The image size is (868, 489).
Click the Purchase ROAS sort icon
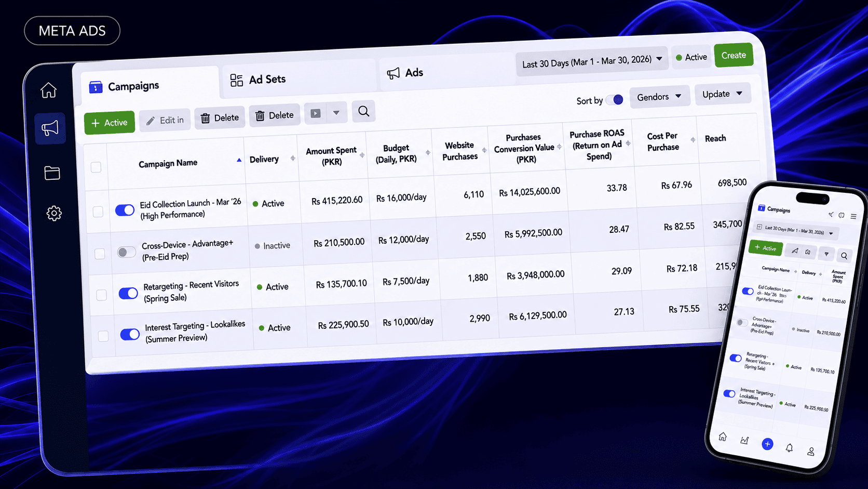coord(628,143)
